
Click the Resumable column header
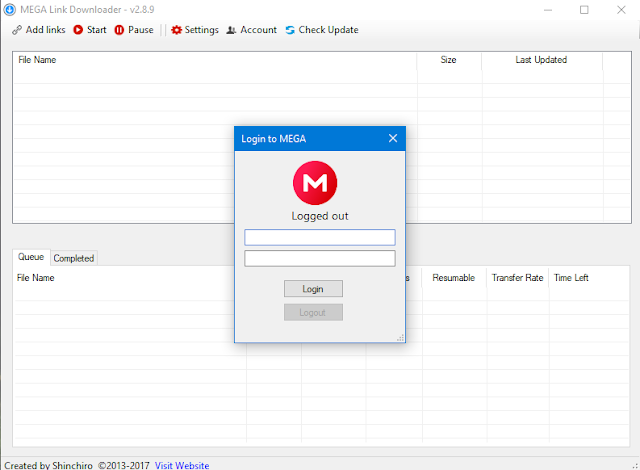tap(453, 278)
